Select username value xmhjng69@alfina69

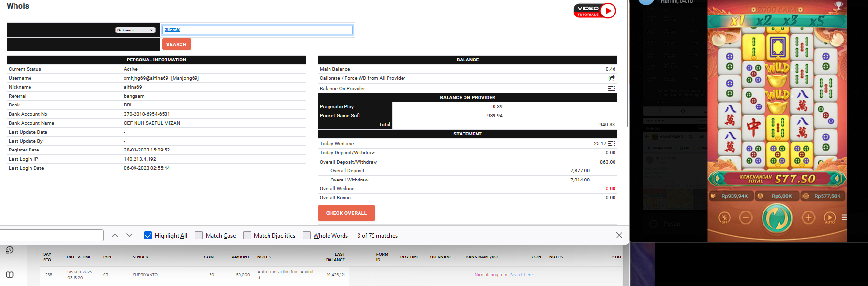pyautogui.click(x=146, y=78)
